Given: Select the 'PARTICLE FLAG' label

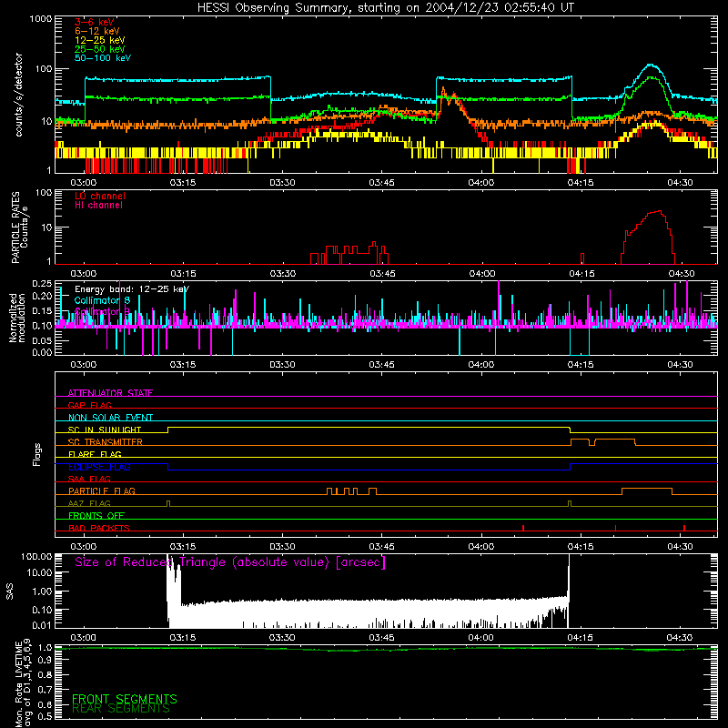Looking at the screenshot, I should pyautogui.click(x=102, y=490).
